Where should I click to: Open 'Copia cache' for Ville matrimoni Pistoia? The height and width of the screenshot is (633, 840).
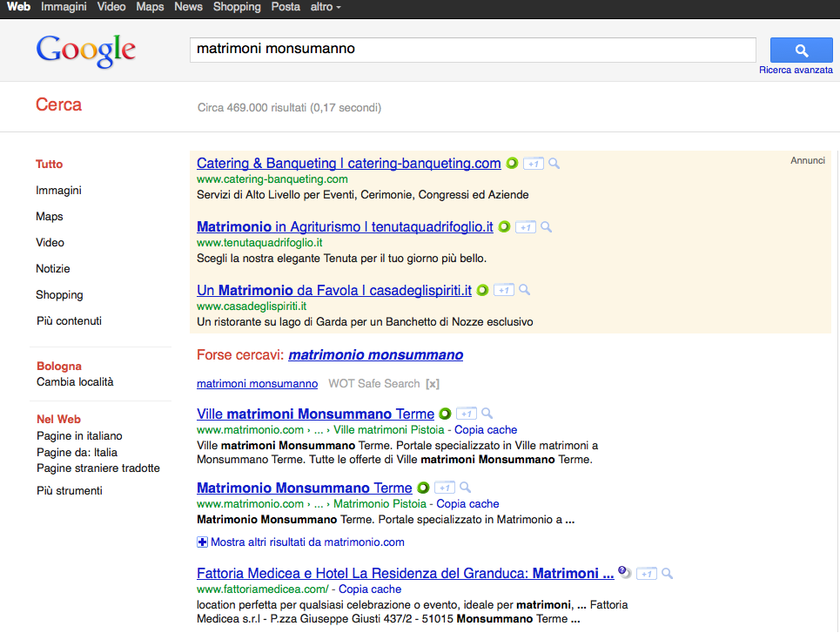pos(486,430)
